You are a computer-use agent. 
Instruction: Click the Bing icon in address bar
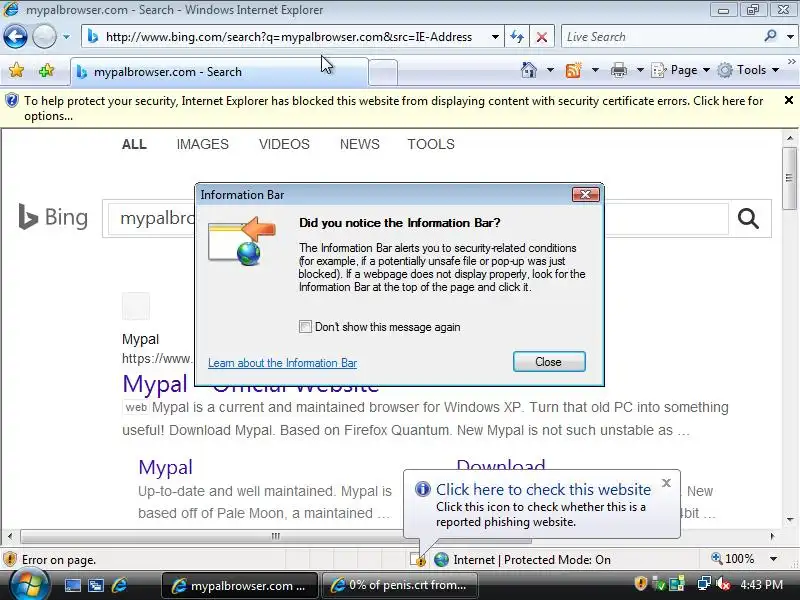point(93,37)
